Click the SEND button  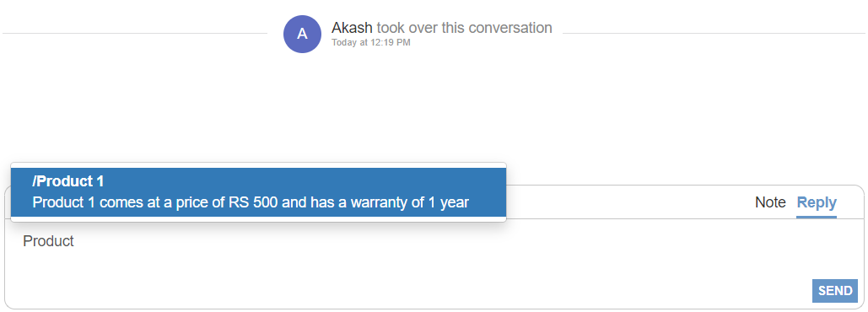[x=835, y=291]
